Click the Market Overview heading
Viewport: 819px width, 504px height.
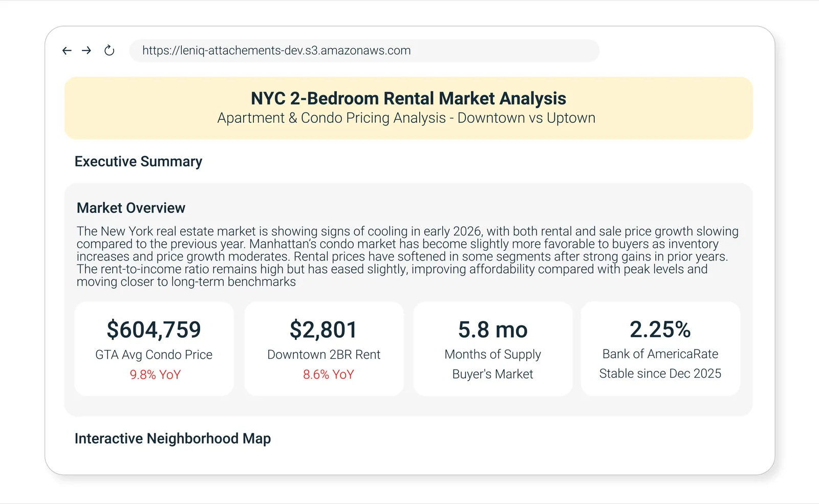pos(131,208)
